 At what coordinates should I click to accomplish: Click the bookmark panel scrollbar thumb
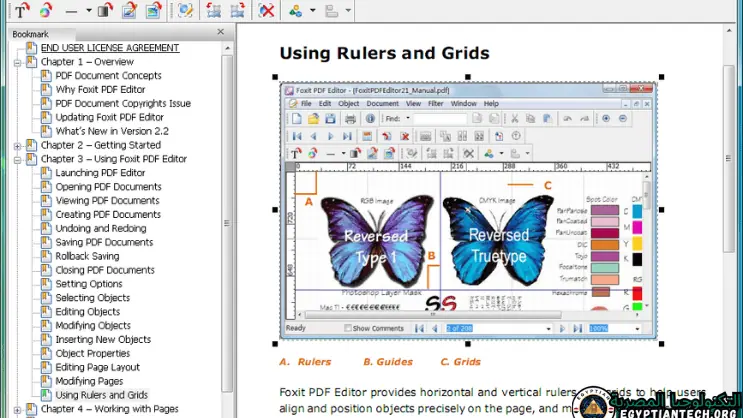point(227,223)
